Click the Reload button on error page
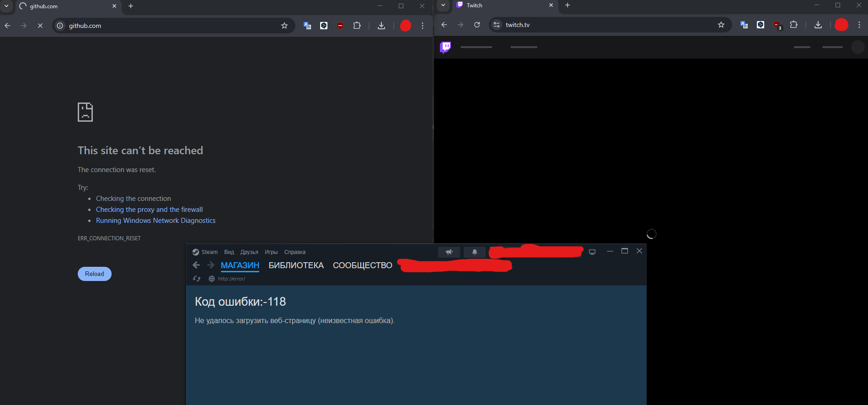 point(95,274)
